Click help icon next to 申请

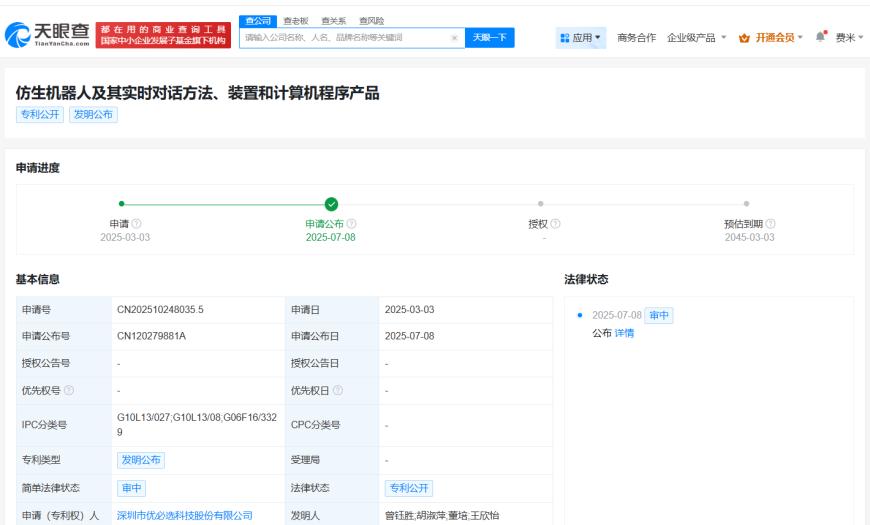136,224
